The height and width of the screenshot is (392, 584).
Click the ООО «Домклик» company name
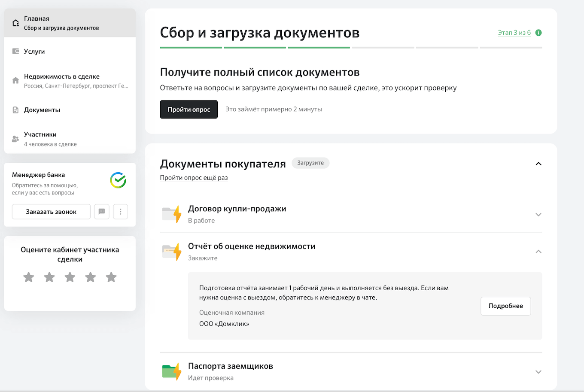click(x=224, y=324)
